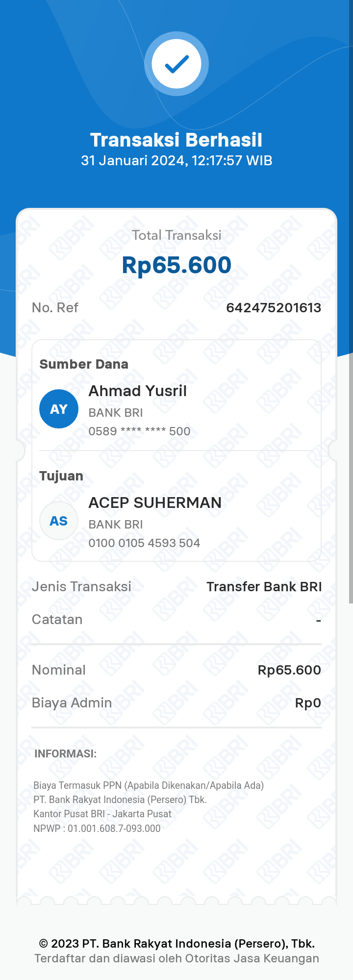This screenshot has width=353, height=980.
Task: Click the Catatan row
Action: point(176,620)
